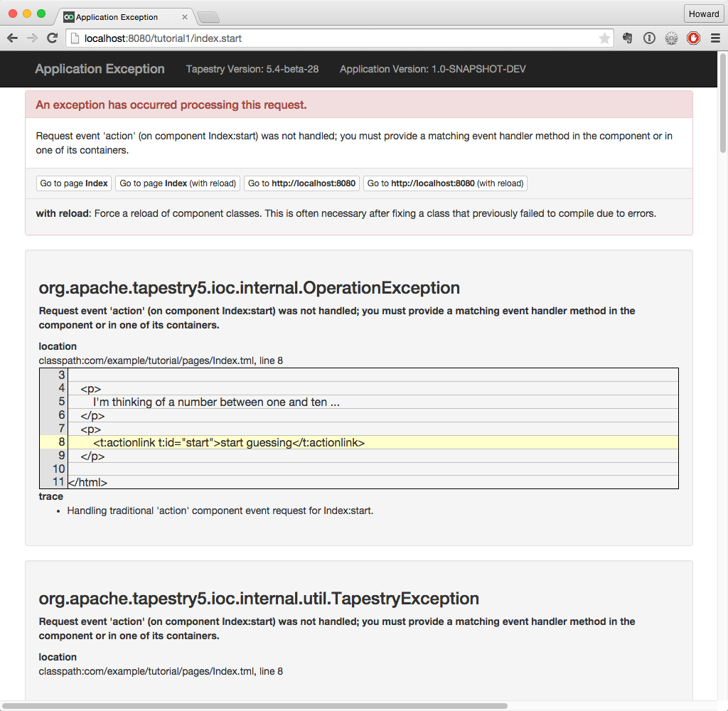The width and height of the screenshot is (728, 711).
Task: Close the Application Exception tab
Action: (x=186, y=17)
